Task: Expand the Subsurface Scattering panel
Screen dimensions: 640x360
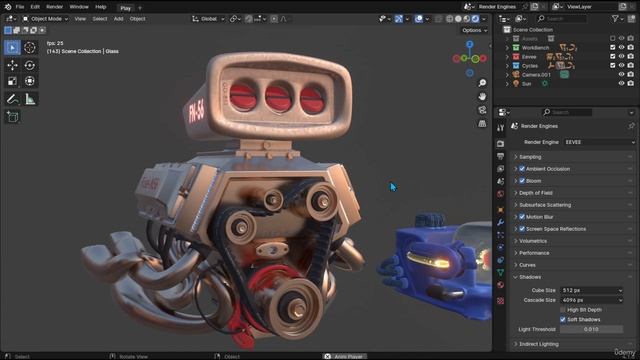Action: tap(516, 205)
